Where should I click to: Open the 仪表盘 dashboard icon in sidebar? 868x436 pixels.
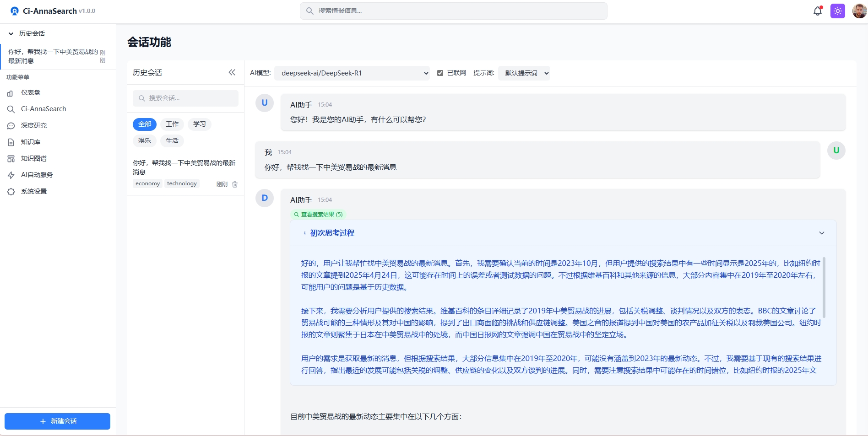click(x=11, y=93)
